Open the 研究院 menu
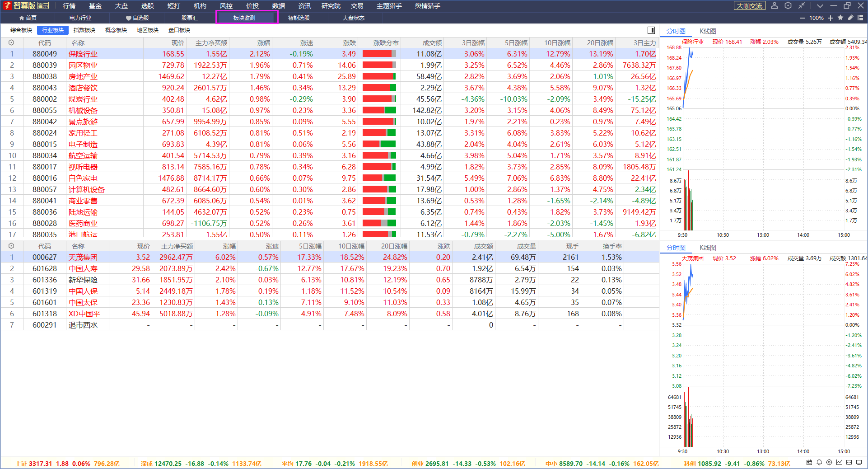The width and height of the screenshot is (868, 469). (x=331, y=6)
